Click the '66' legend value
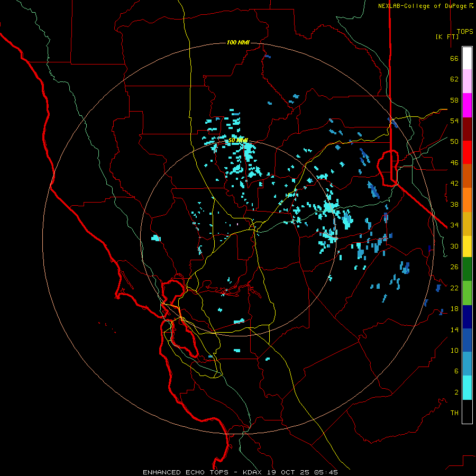Screen dimensions: 476x476 click(x=454, y=59)
